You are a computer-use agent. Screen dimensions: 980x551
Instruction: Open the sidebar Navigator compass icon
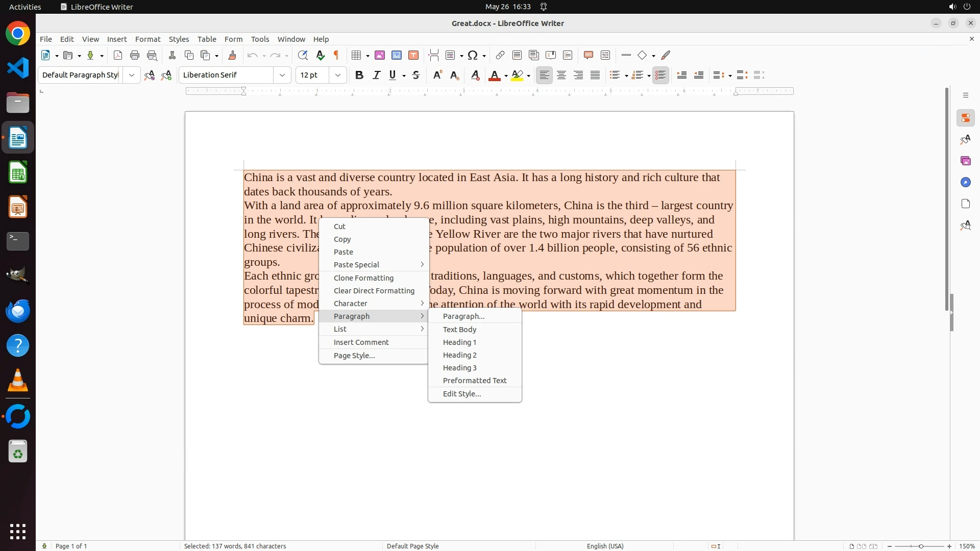point(965,182)
